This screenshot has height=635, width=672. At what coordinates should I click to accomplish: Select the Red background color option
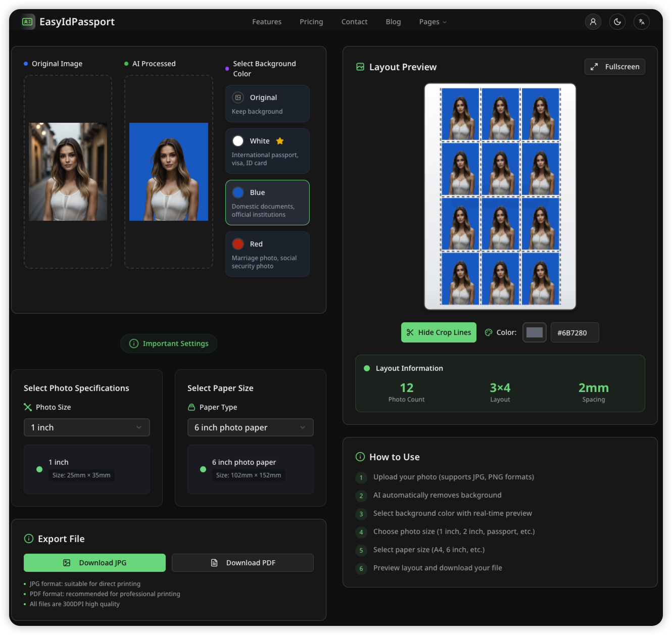pos(267,254)
